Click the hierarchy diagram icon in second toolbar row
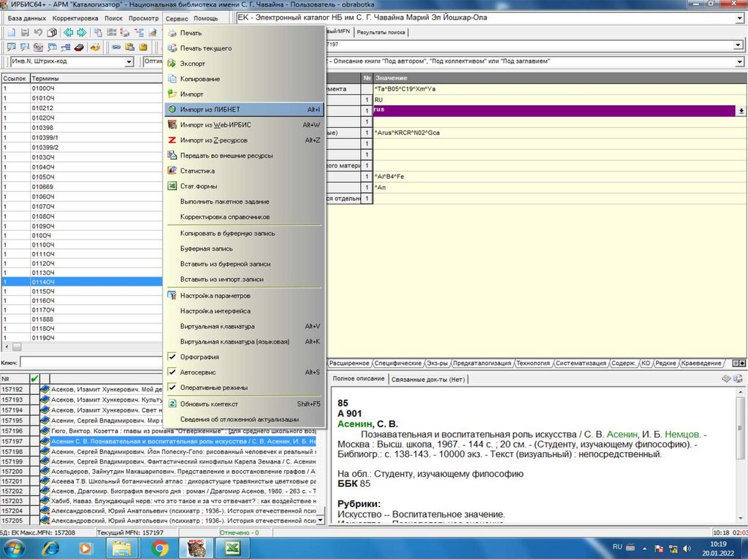This screenshot has width=748, height=560. 65,47
